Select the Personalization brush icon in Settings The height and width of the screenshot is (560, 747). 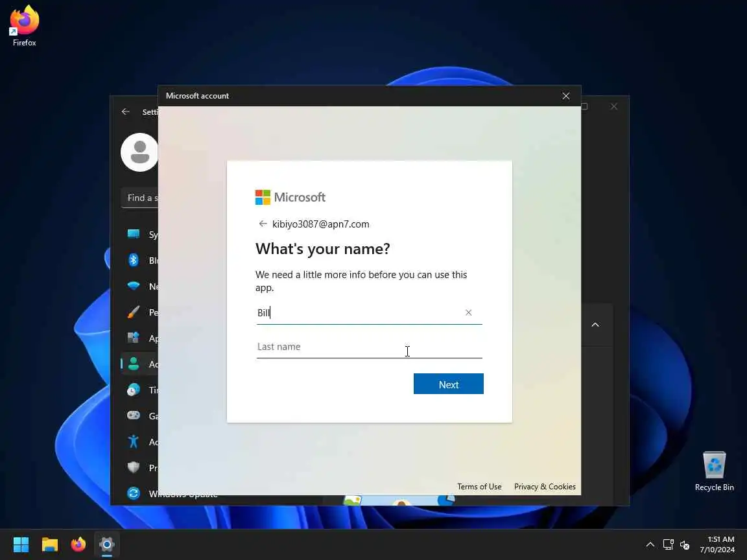click(134, 312)
